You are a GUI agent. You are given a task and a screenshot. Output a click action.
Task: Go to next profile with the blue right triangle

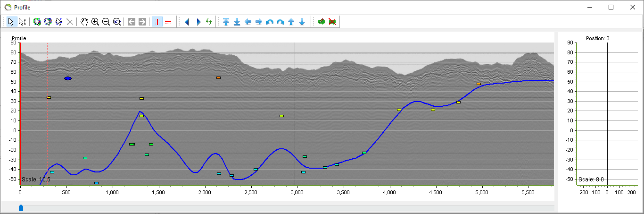[x=198, y=22]
